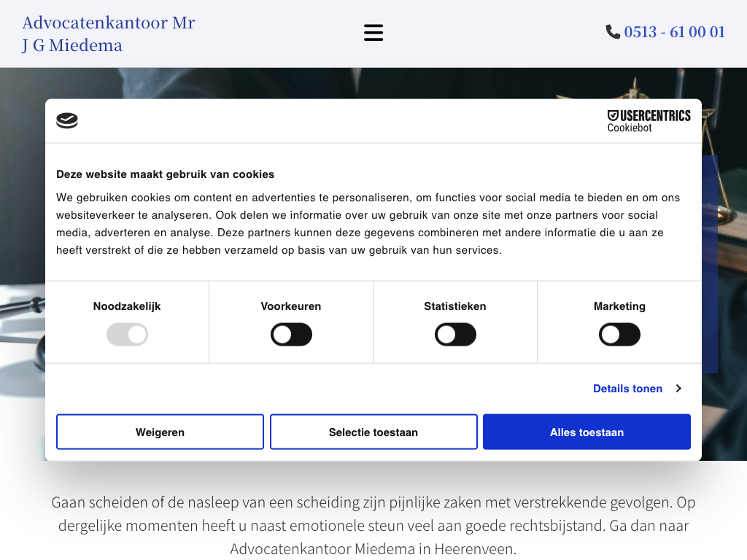
Task: Open the hamburger navigation menu
Action: [373, 33]
